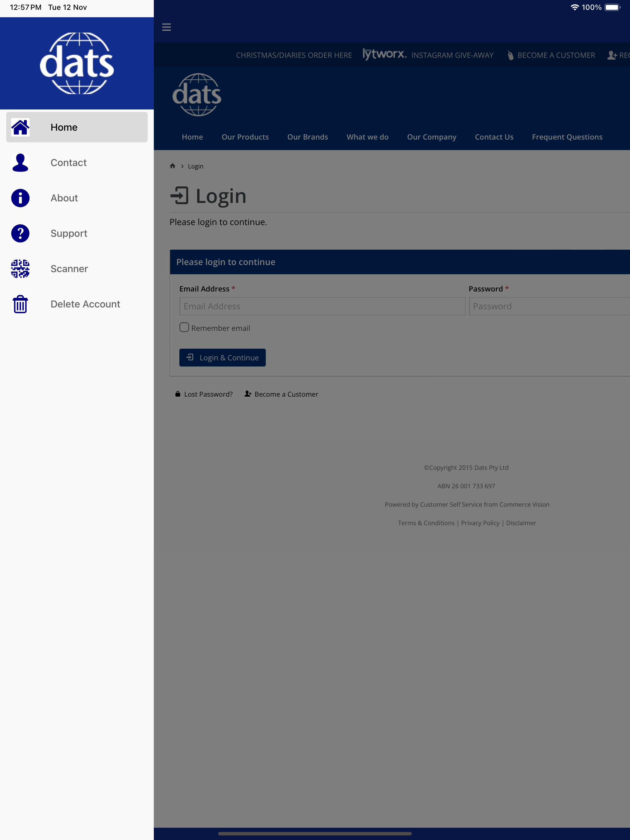The width and height of the screenshot is (630, 840).
Task: Open Contact from the sidebar menu
Action: pyautogui.click(x=77, y=163)
